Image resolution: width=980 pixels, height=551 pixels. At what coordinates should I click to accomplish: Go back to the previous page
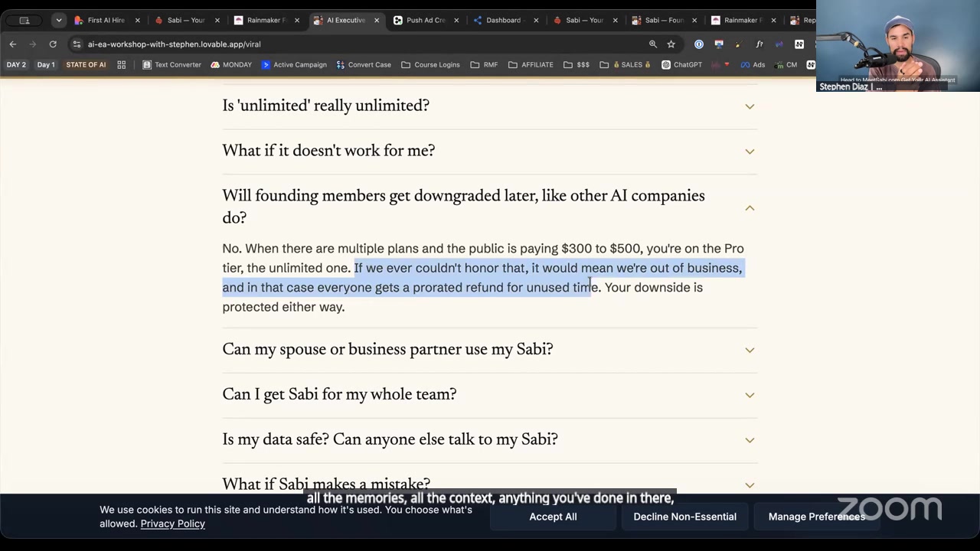click(x=13, y=44)
